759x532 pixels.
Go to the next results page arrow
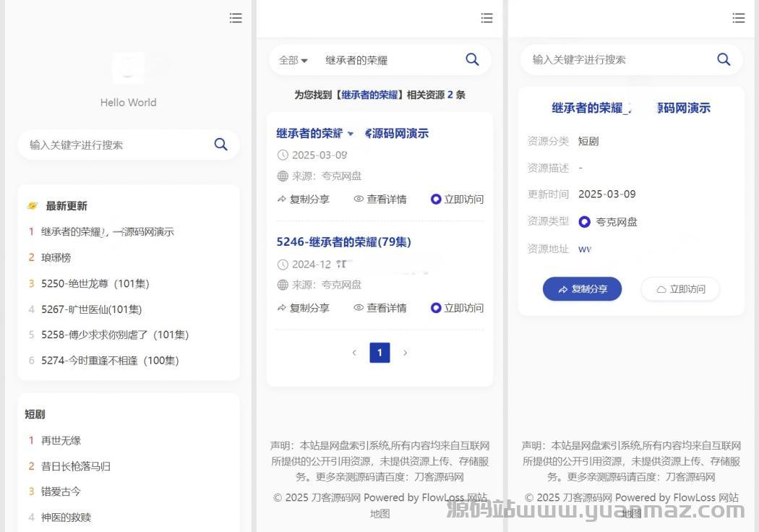coord(405,353)
